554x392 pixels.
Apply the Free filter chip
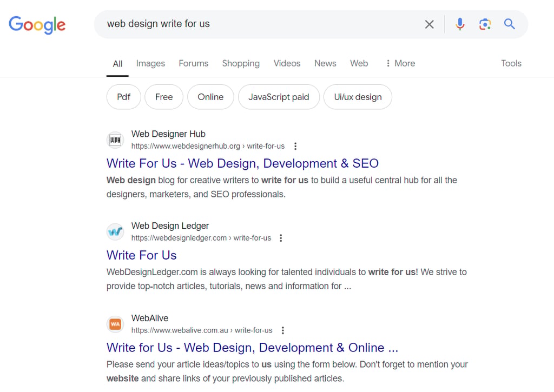(164, 97)
